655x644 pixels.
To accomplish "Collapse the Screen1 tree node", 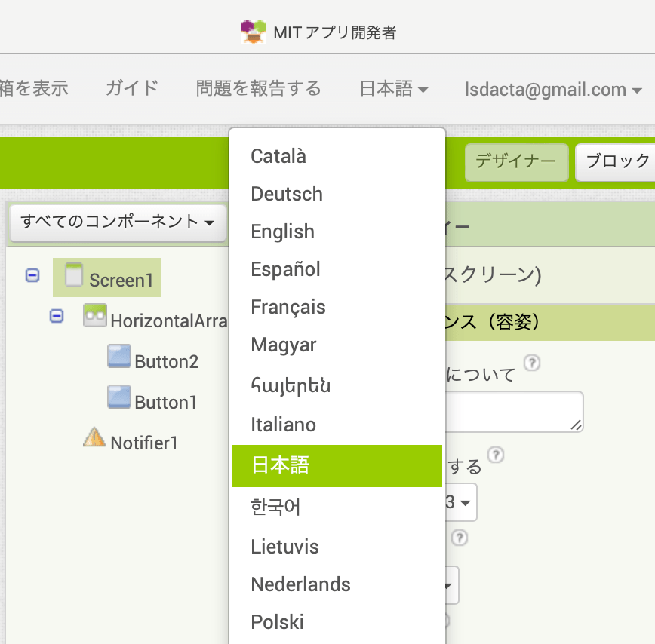I will pyautogui.click(x=32, y=275).
